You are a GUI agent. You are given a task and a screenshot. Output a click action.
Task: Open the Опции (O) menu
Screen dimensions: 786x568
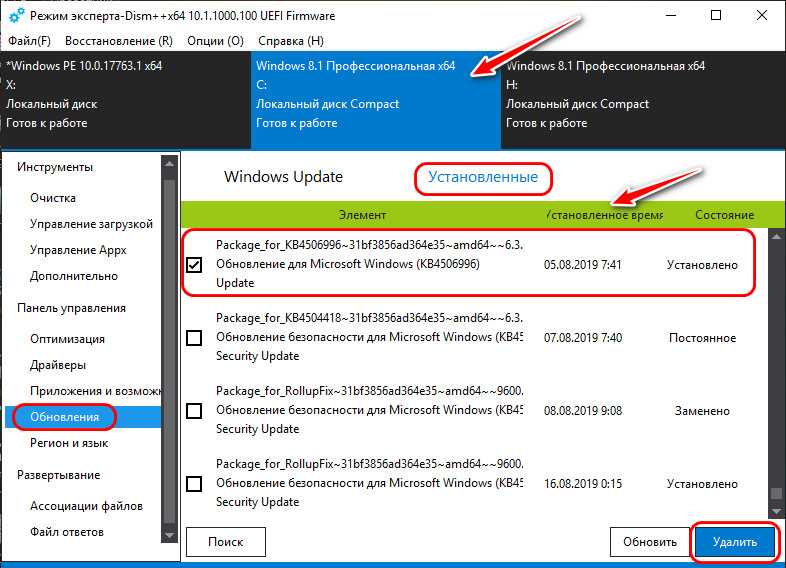click(215, 41)
